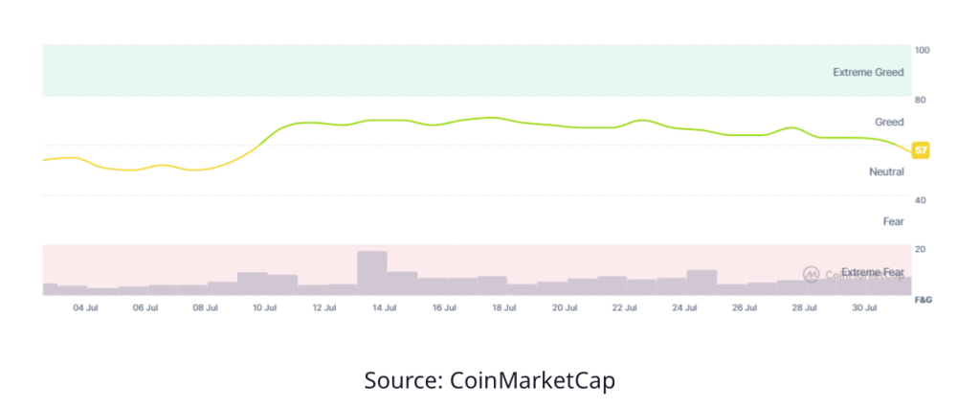Click the Extreme Fear zone label

pos(873,273)
